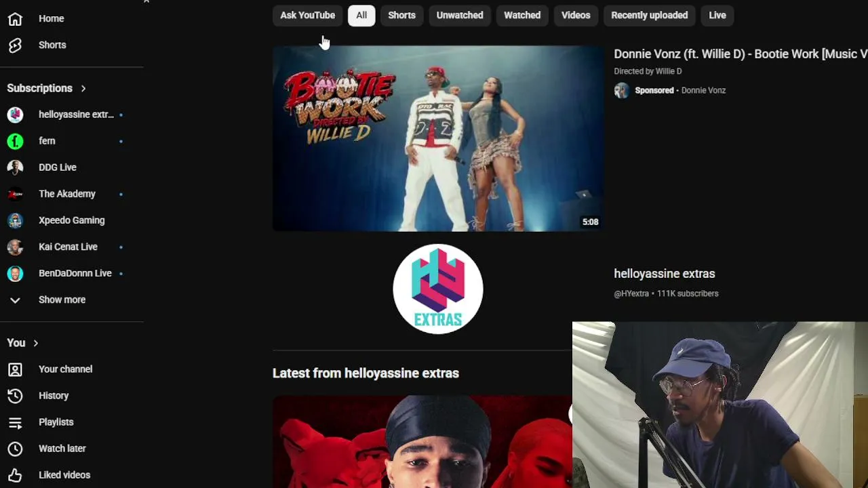
Task: Select the Unwatched filter chip
Action: coord(460,15)
